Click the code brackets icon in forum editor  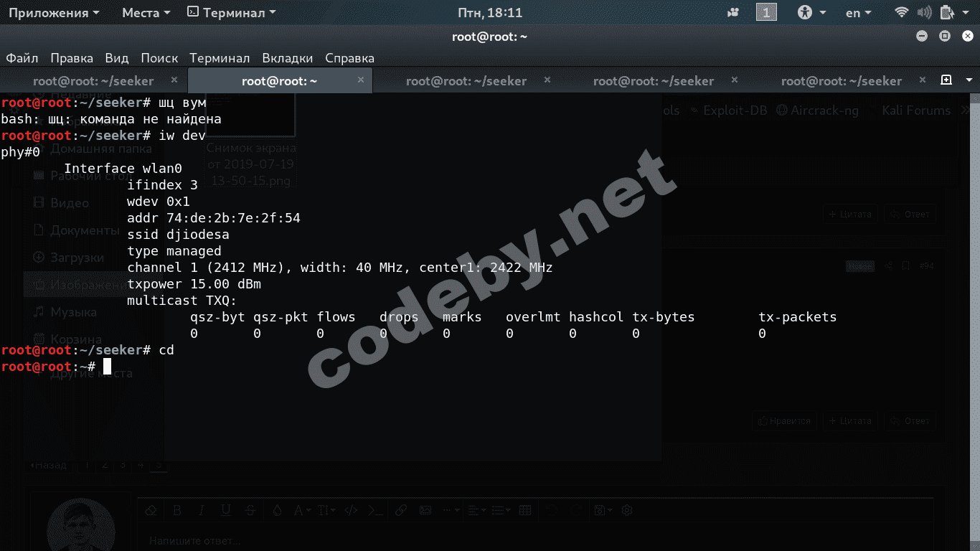[351, 510]
